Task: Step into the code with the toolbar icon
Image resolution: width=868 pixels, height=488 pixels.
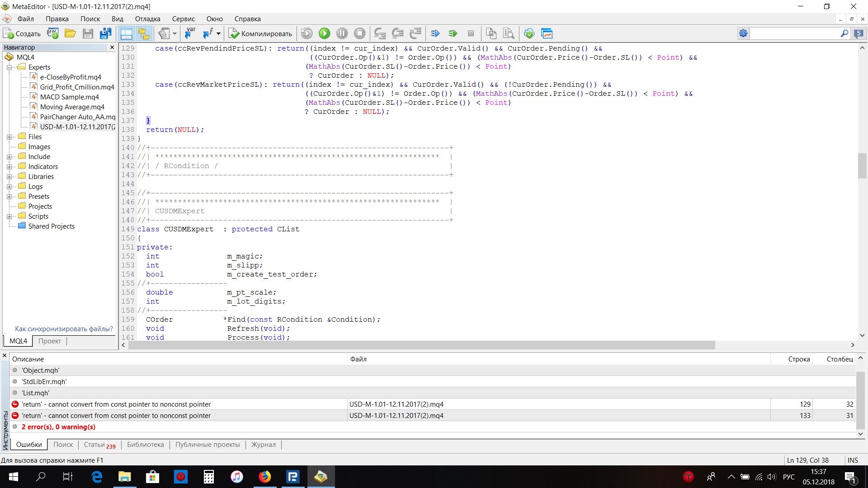Action: coord(380,33)
